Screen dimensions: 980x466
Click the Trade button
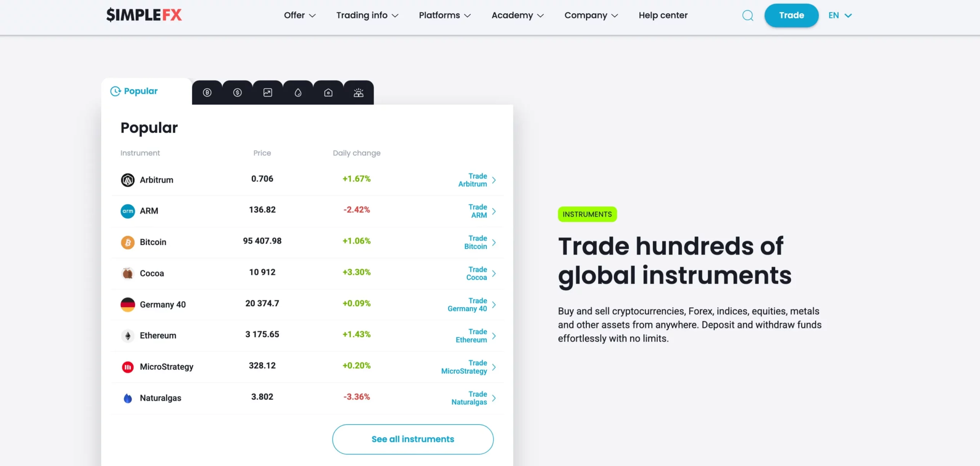pyautogui.click(x=791, y=15)
